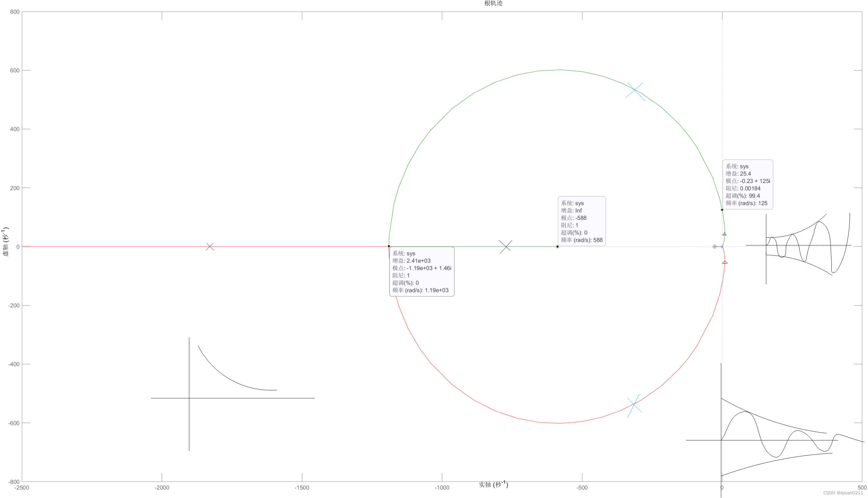Viewport: 868px width, 498px height.
Task: Click the small blue X pole at origin
Action: [x=722, y=247]
